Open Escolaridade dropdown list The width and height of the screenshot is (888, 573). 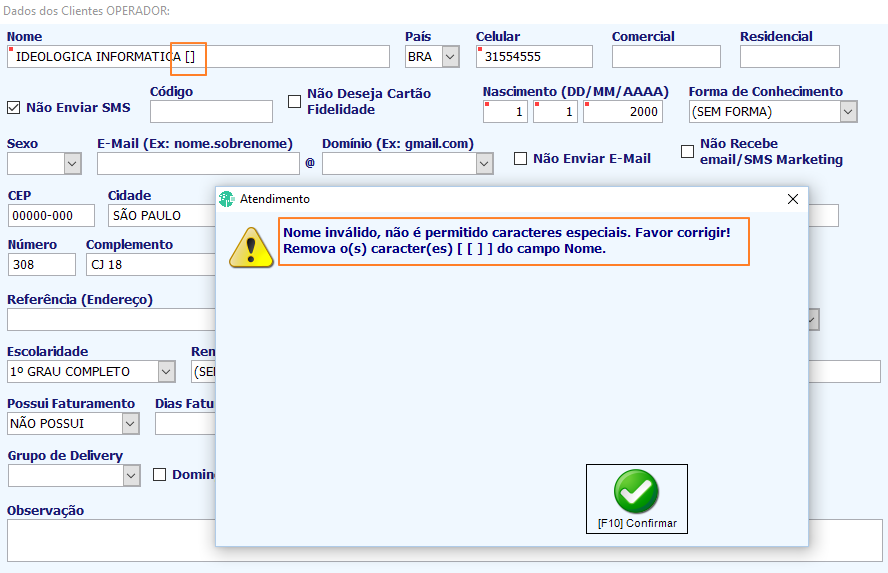pos(166,372)
